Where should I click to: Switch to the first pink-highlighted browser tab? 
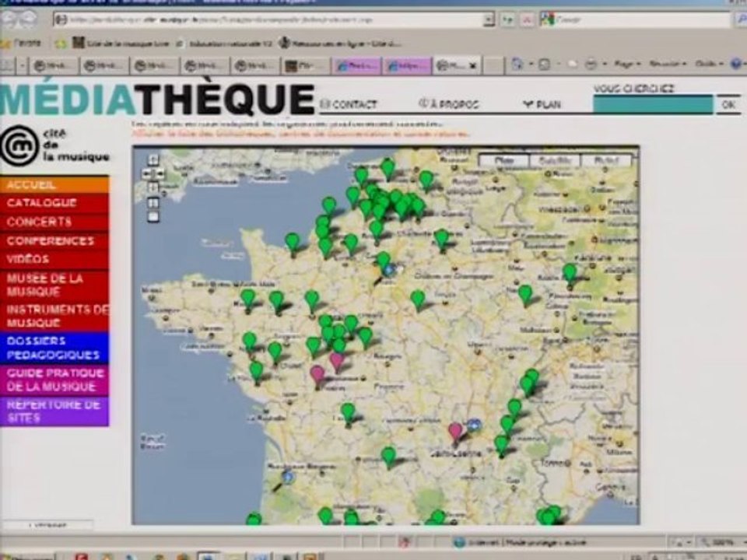[x=357, y=65]
